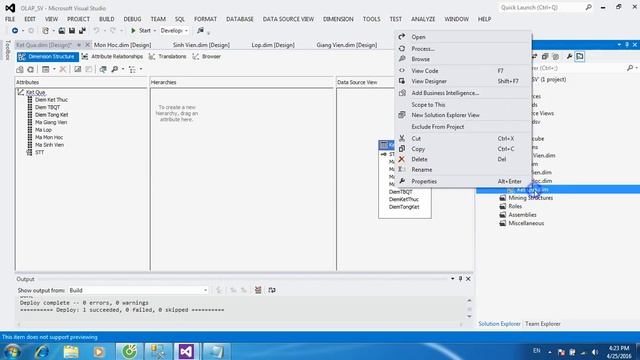Open the DIMENSION menu
The image size is (640, 360).
pos(338,19)
